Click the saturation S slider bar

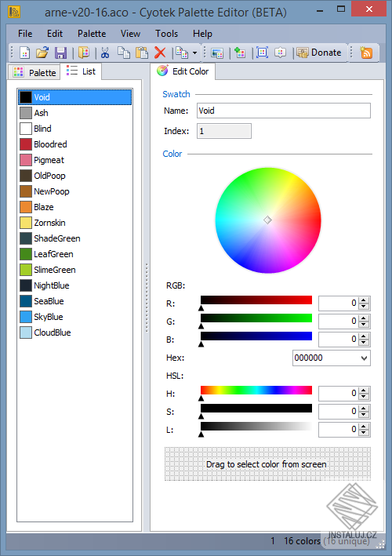click(256, 408)
